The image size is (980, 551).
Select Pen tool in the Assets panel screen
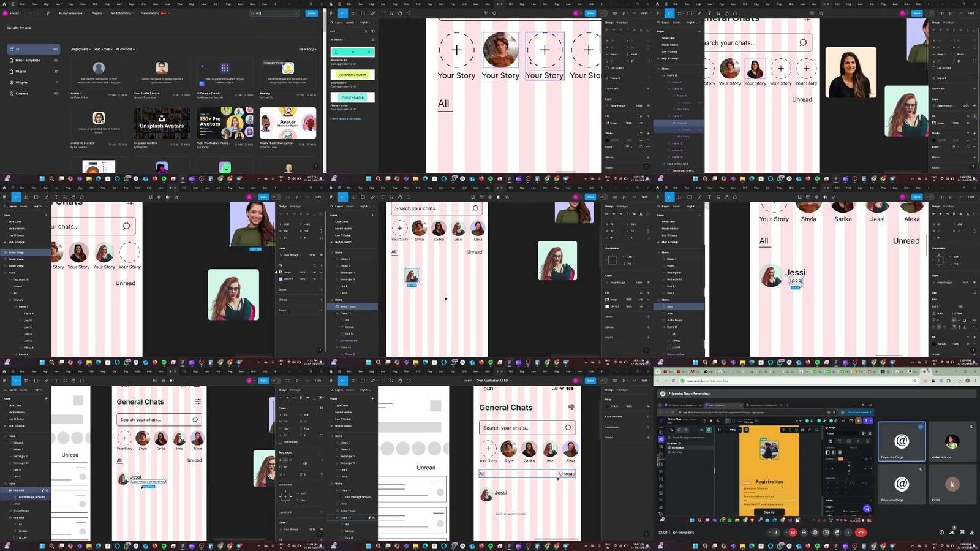point(373,13)
